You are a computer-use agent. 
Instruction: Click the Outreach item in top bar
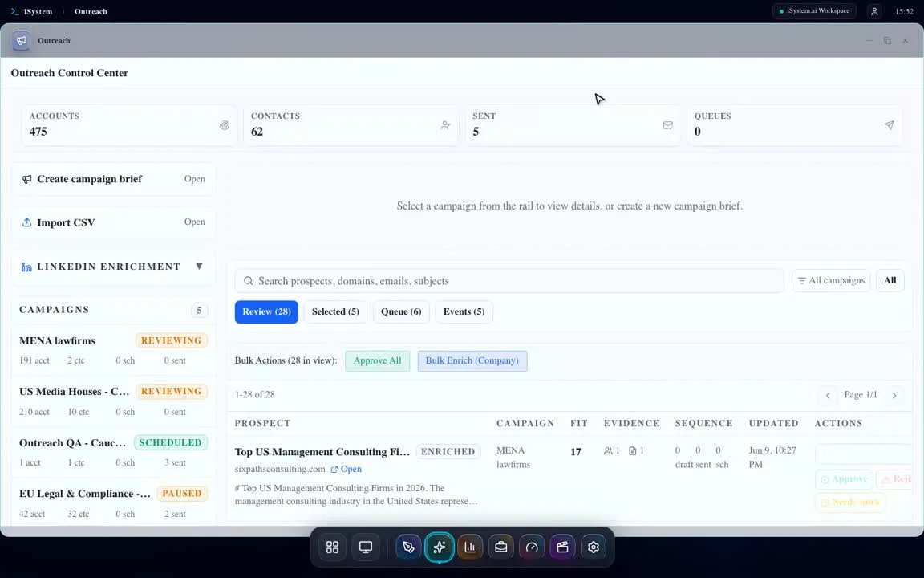91,11
